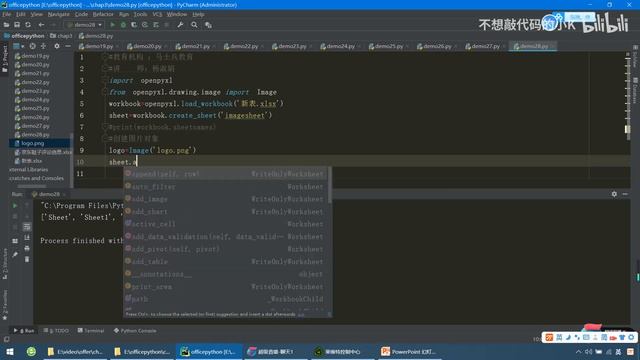Screen dimensions: 640x360
Task: Choose add_chart completion suggestion
Action: pos(225,212)
